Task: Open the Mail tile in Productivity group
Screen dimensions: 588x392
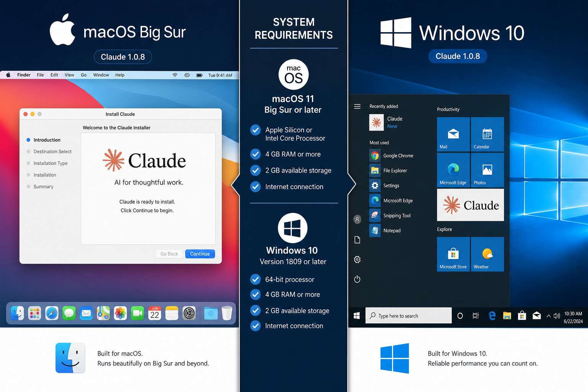Action: coord(453,134)
